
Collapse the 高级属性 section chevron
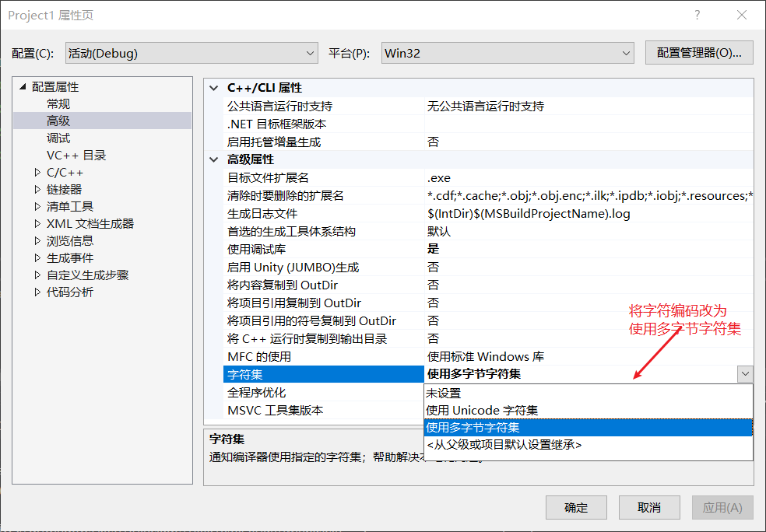tap(213, 159)
